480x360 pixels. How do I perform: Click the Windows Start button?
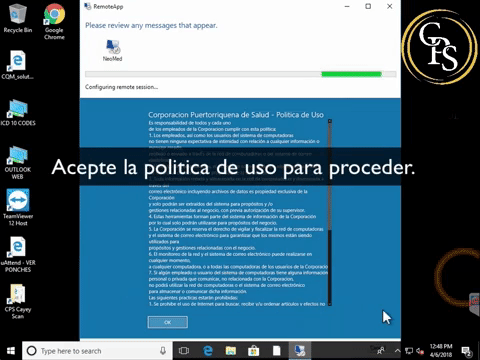point(11,351)
